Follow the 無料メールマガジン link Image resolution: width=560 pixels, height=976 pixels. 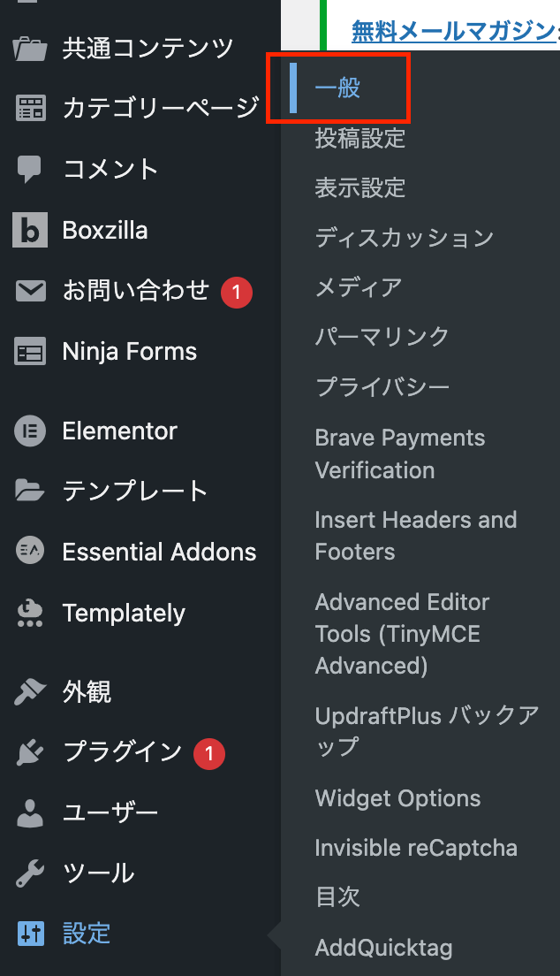point(453,31)
